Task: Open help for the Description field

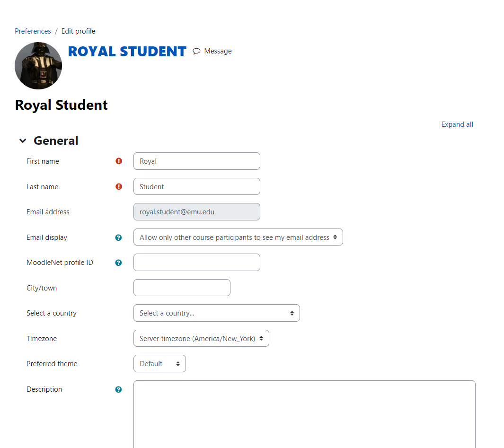Action: (x=118, y=389)
